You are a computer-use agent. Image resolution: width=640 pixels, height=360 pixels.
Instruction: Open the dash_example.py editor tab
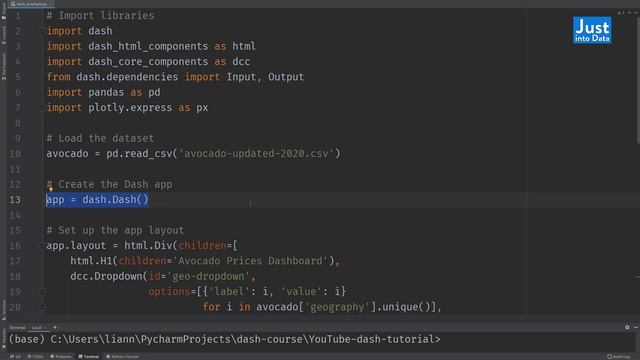pos(31,4)
